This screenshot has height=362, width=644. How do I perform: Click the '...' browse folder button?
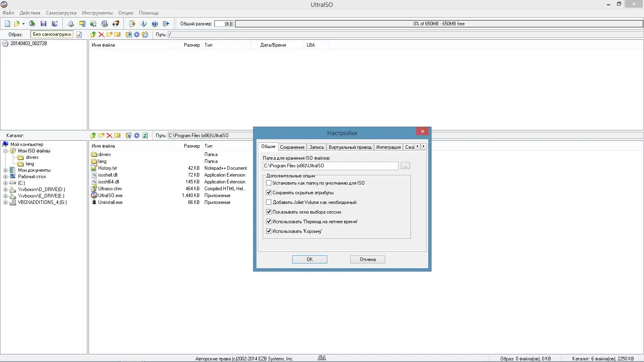click(405, 166)
